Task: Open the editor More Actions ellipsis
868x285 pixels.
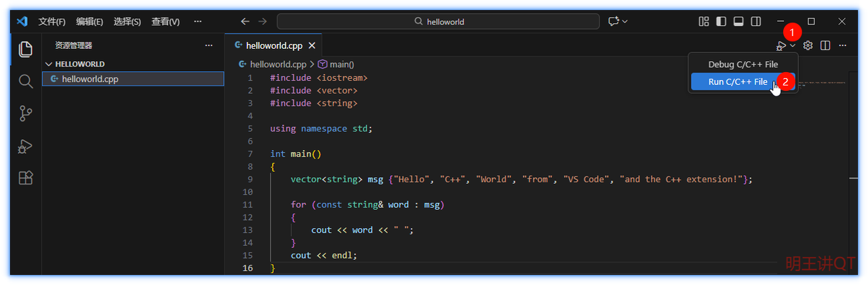Action: pos(843,45)
